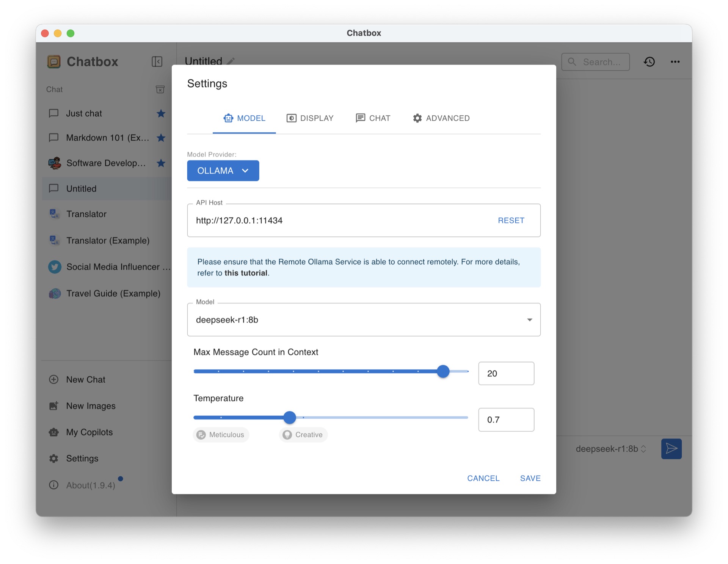Start New Images from the sidebar

91,406
